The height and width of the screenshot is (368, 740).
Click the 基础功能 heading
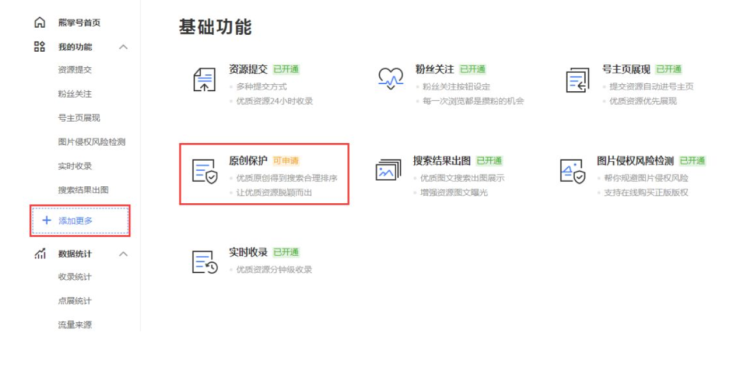(x=215, y=27)
